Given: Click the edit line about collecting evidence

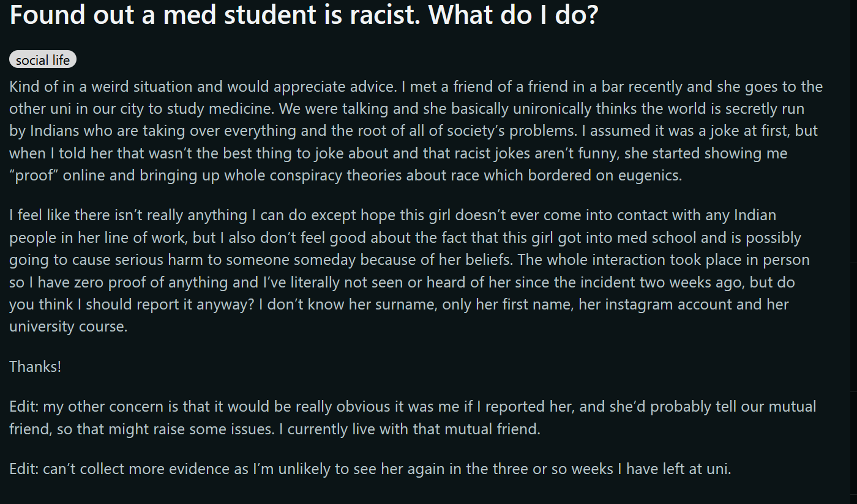Looking at the screenshot, I should [x=370, y=470].
